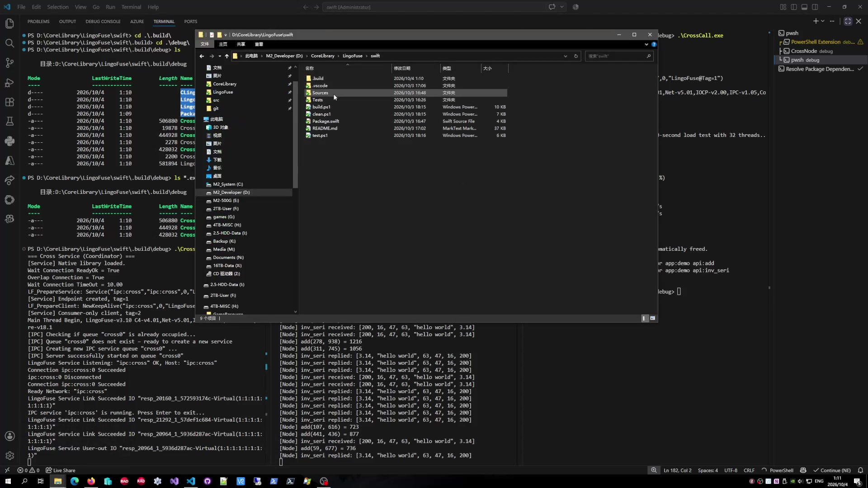Open the notifications bell in the status bar
This screenshot has width=868, height=488.
(x=860, y=470)
